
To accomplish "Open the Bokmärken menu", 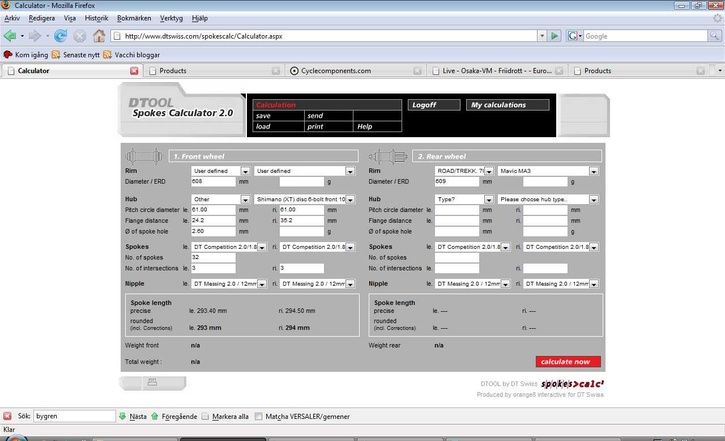I will point(134,18).
